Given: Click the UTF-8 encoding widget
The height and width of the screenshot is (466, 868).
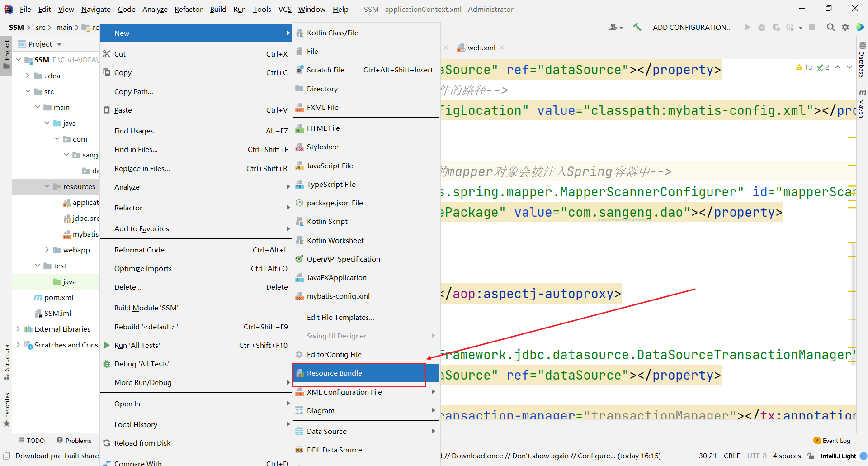Looking at the screenshot, I should pyautogui.click(x=757, y=456).
